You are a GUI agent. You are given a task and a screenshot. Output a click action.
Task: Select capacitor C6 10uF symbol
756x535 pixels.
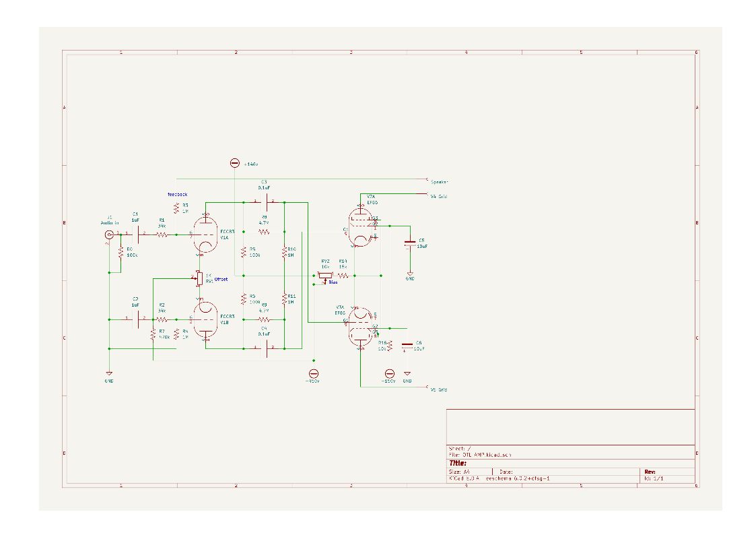pyautogui.click(x=407, y=346)
